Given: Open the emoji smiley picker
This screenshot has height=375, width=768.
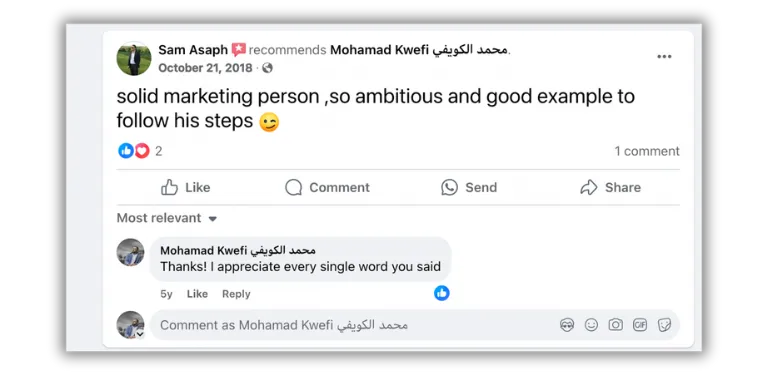Looking at the screenshot, I should coord(591,325).
